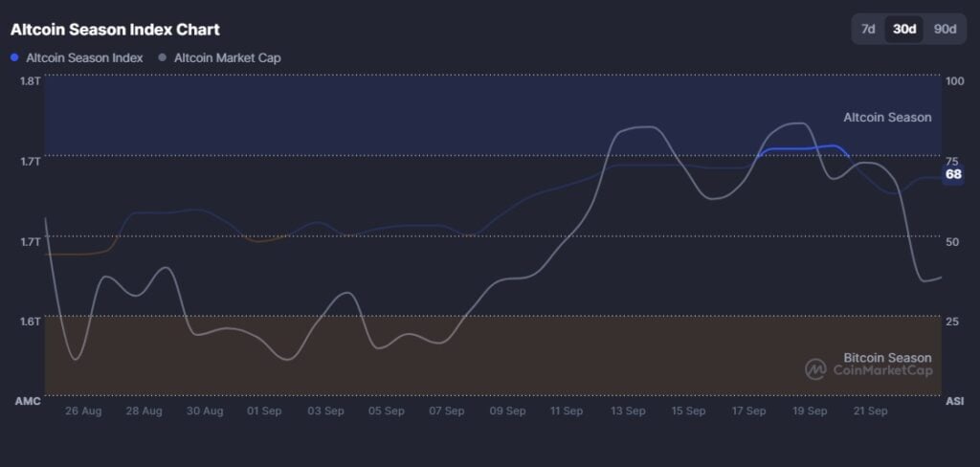Click the Altcoin Season Index Chart title
980x467 pixels.
[115, 30]
